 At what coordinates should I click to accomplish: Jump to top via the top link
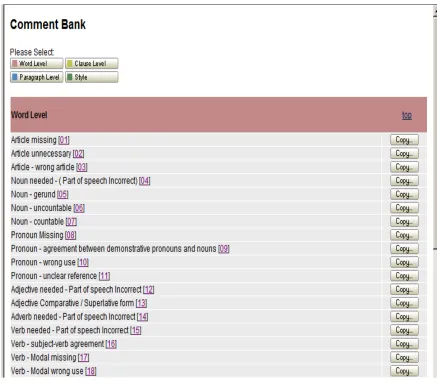coord(407,115)
